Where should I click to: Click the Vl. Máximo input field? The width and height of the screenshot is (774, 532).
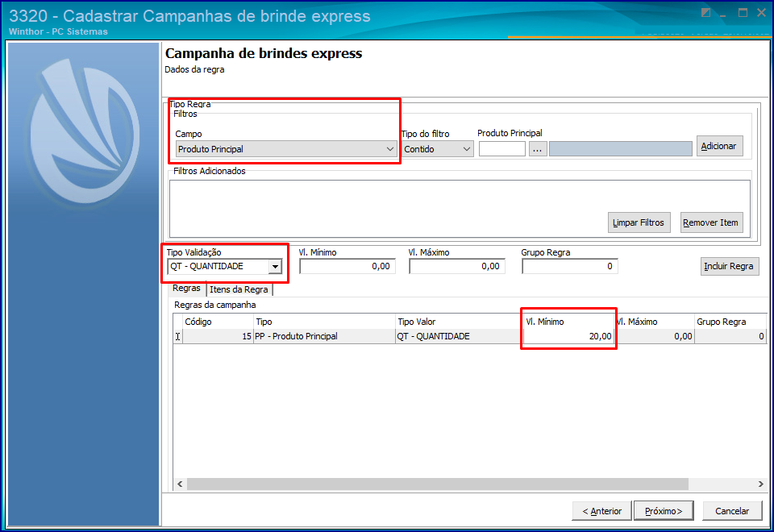456,267
